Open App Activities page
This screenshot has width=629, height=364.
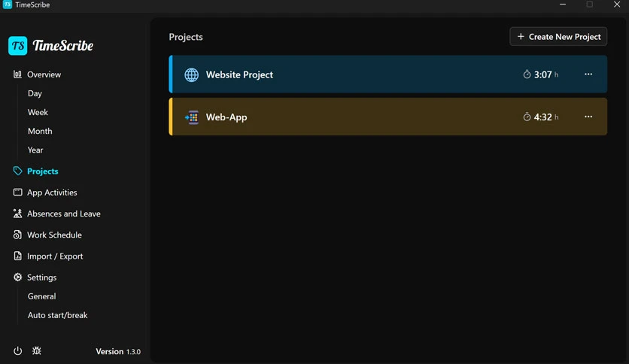point(52,192)
